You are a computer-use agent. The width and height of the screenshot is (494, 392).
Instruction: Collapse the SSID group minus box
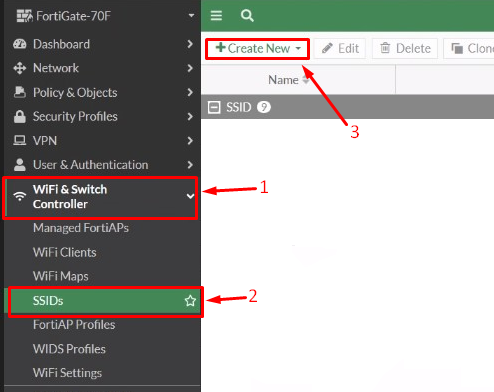214,107
